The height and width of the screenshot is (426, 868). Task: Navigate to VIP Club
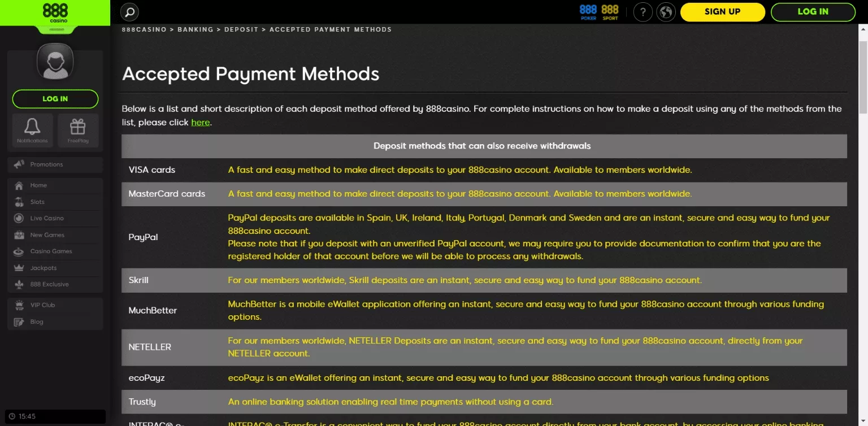(42, 305)
